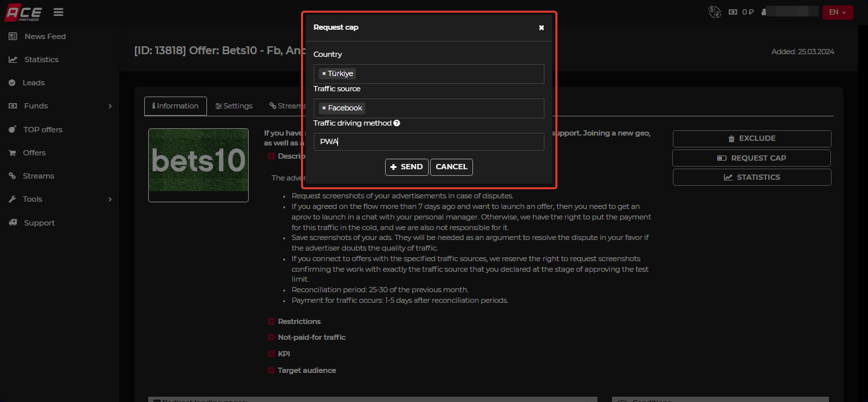Click the bets10 offer thumbnail
Image resolution: width=868 pixels, height=402 pixels.
[x=198, y=165]
